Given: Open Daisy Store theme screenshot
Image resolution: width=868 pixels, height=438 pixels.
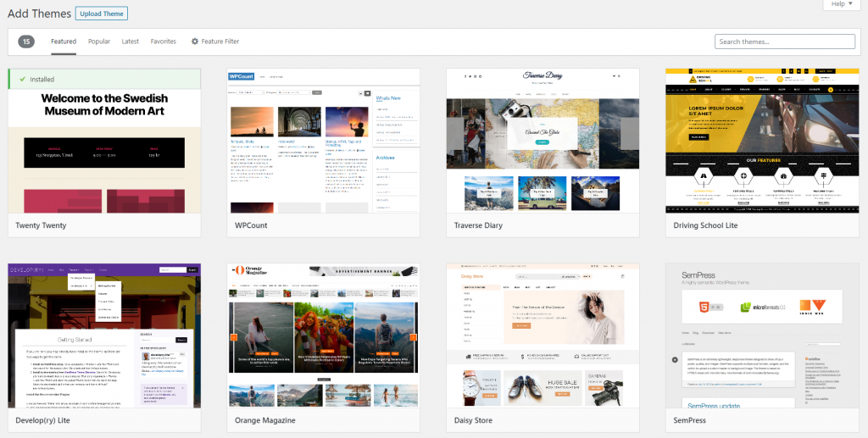Looking at the screenshot, I should click(542, 335).
